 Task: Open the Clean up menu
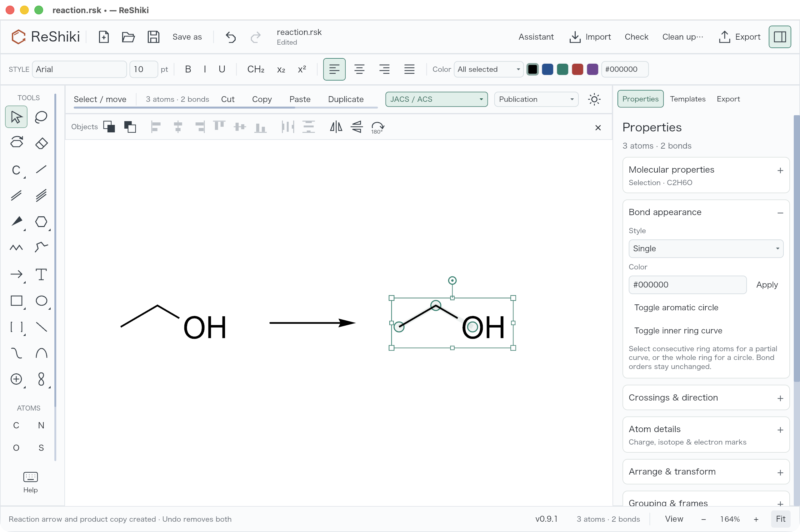click(x=683, y=37)
